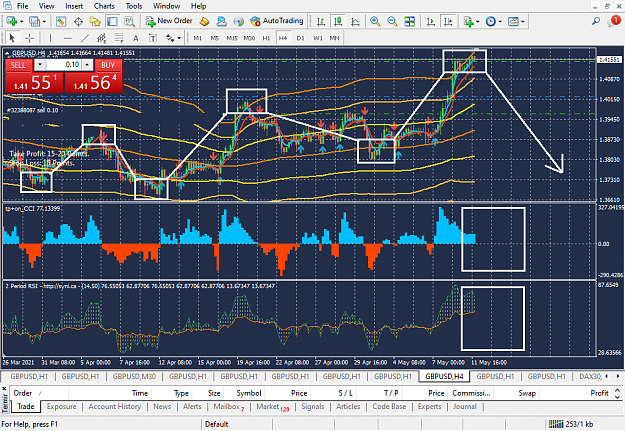
Task: Select the D1 timeframe
Action: point(300,38)
